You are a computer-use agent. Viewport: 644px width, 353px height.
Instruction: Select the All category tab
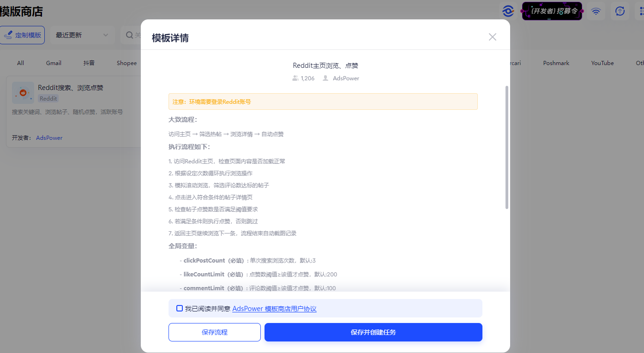click(20, 63)
